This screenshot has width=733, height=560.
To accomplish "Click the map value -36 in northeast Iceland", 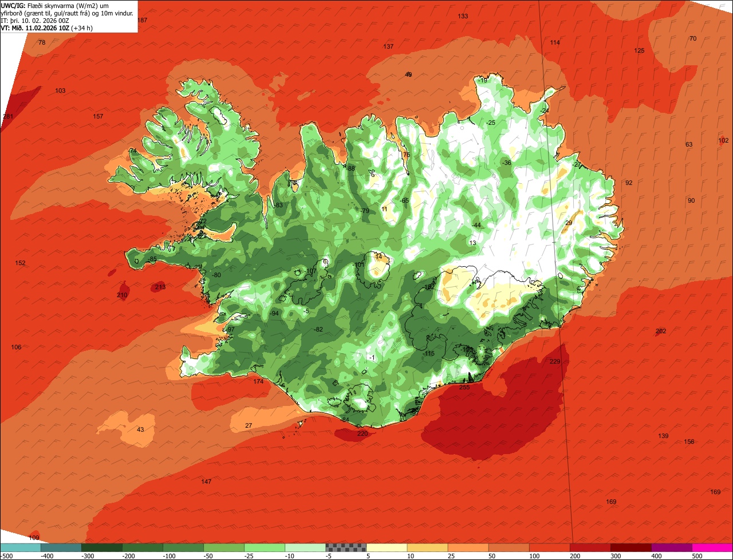I will [x=506, y=163].
